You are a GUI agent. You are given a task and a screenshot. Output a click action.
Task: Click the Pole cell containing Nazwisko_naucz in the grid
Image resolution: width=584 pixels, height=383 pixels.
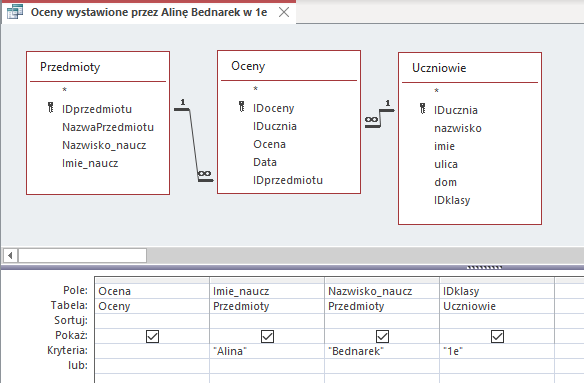tap(382, 291)
